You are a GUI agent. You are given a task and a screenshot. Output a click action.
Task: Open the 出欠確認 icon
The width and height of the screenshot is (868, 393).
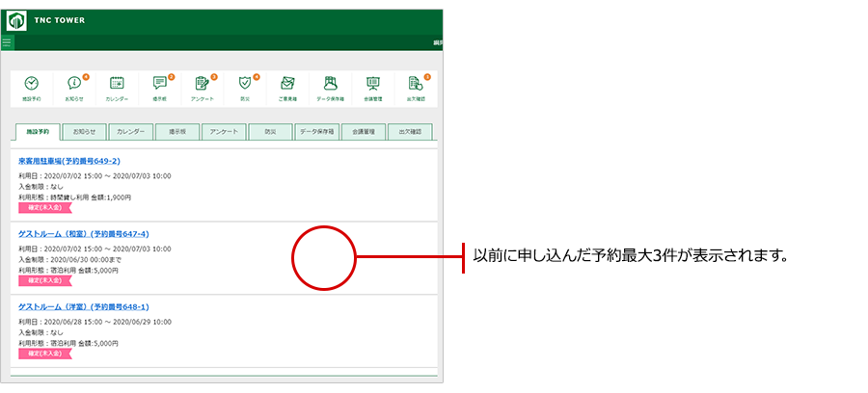[415, 84]
